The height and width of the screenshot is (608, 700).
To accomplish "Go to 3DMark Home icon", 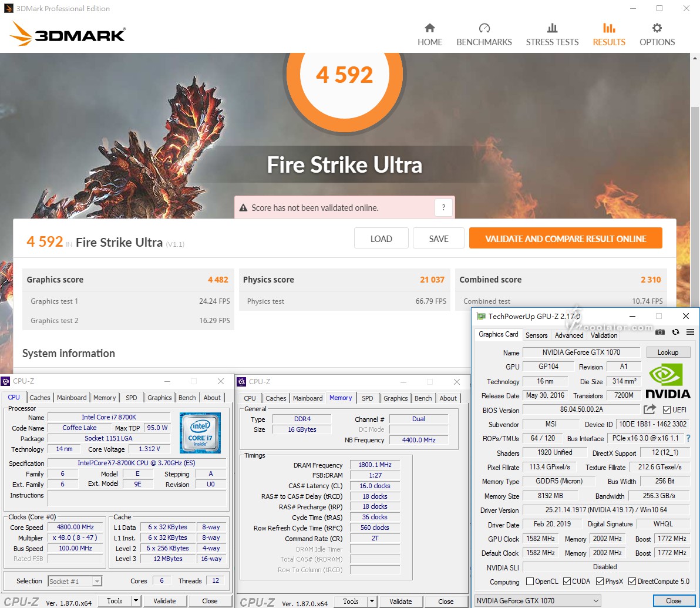I will click(x=430, y=28).
